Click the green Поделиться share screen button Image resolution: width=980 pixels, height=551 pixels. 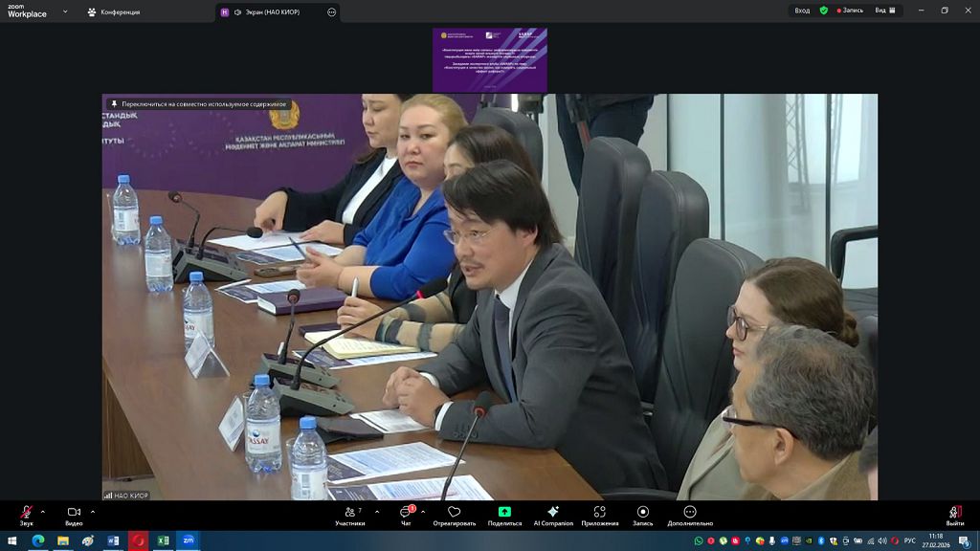tap(504, 514)
